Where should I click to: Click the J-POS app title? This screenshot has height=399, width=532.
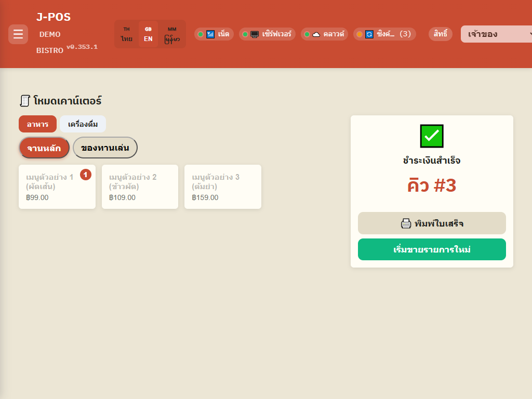[54, 17]
